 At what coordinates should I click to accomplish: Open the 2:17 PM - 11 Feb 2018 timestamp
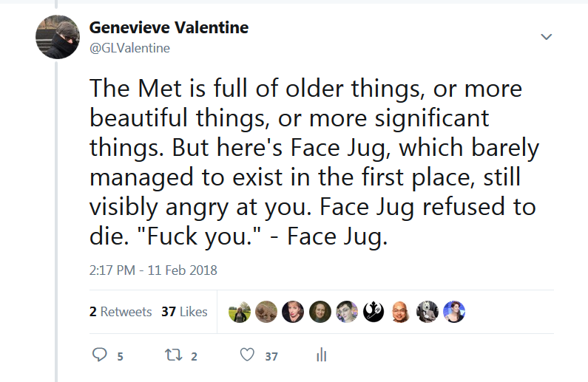pos(153,270)
